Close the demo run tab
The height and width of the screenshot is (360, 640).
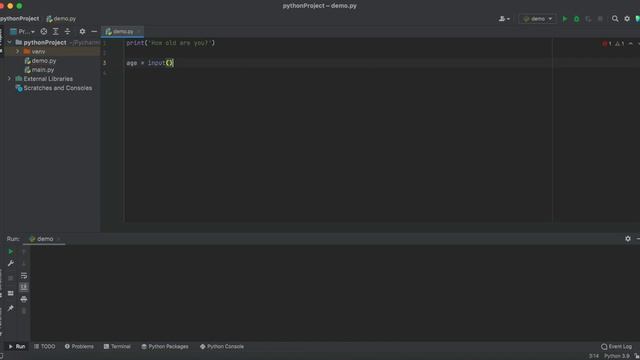click(59, 239)
